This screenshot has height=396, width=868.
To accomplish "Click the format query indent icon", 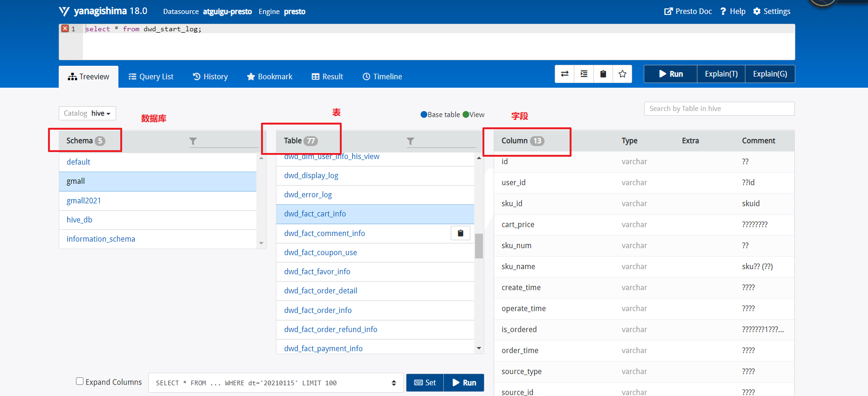I will pos(584,74).
